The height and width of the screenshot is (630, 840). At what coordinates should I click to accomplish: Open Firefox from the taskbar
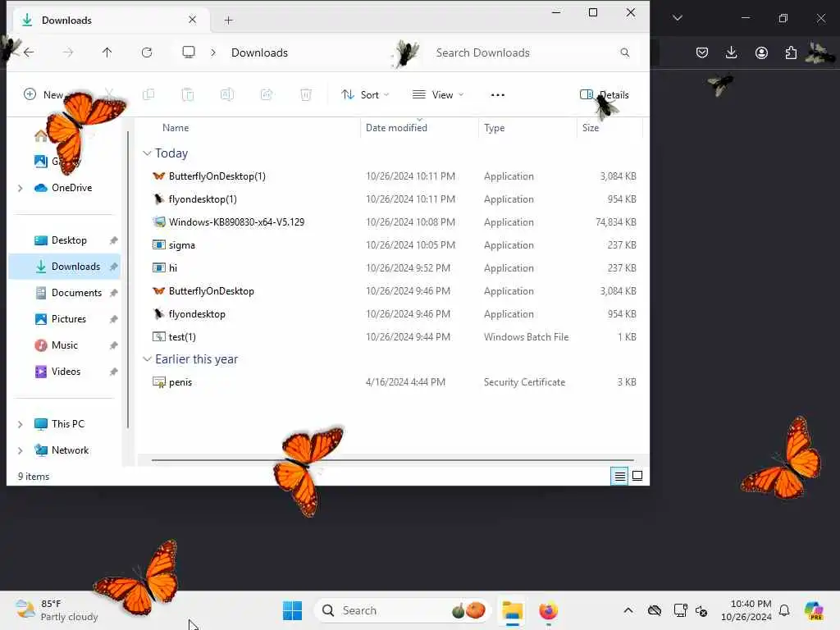click(548, 610)
